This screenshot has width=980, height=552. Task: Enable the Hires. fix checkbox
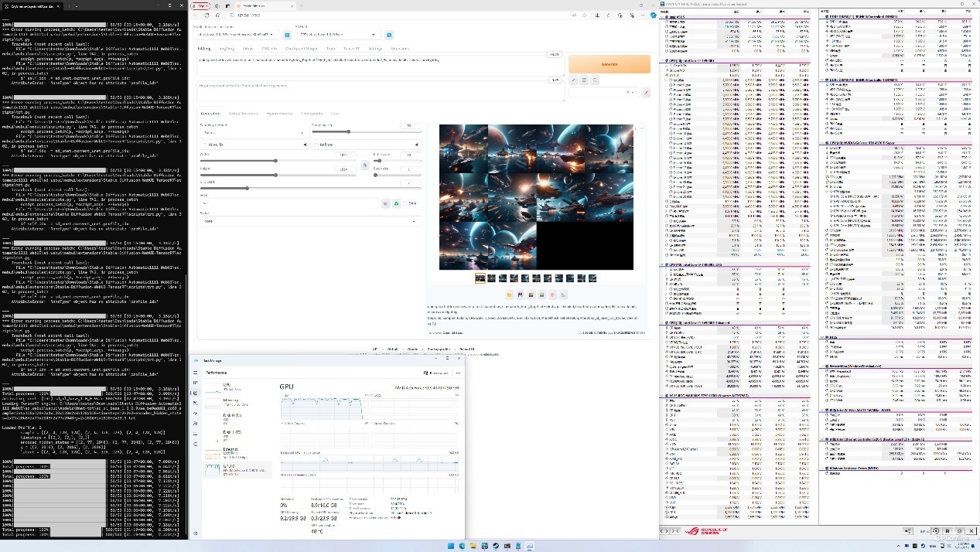pos(204,145)
